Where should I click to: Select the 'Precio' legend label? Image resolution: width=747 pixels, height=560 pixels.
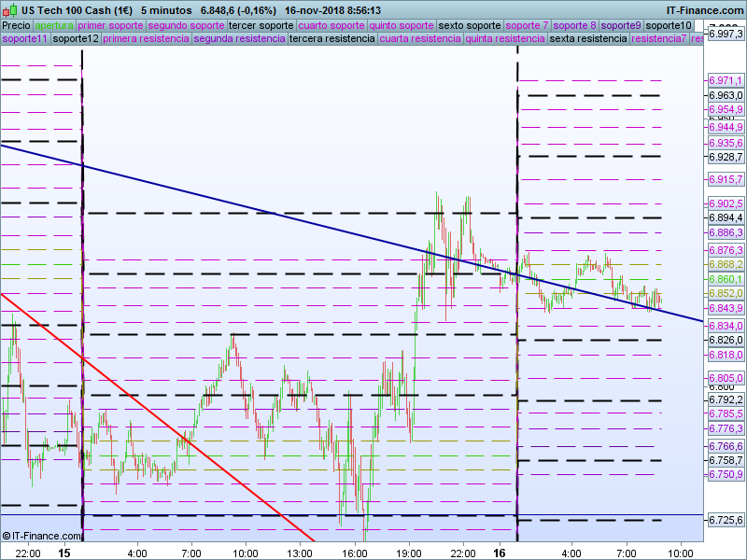pyautogui.click(x=16, y=25)
